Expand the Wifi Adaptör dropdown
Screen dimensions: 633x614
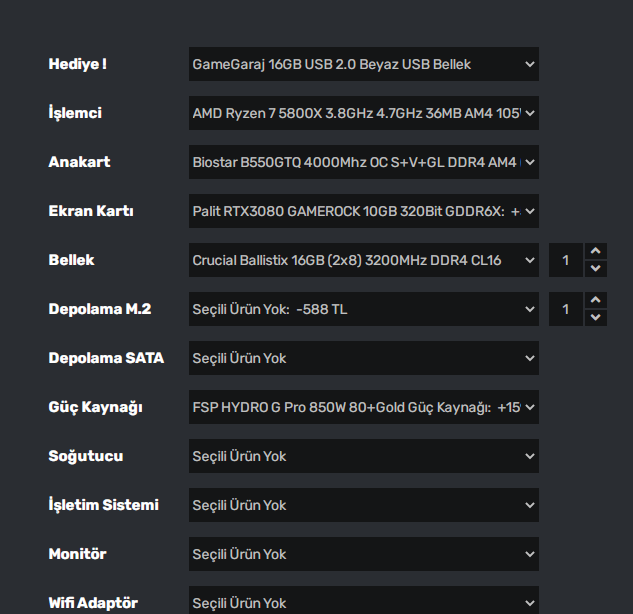tap(363, 602)
